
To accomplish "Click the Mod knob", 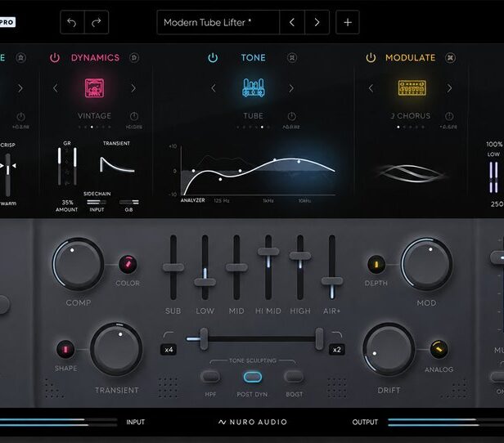I will click(x=426, y=264).
